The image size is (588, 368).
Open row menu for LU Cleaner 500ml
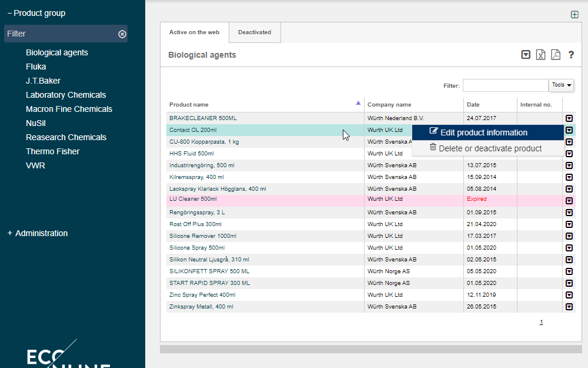[569, 201]
